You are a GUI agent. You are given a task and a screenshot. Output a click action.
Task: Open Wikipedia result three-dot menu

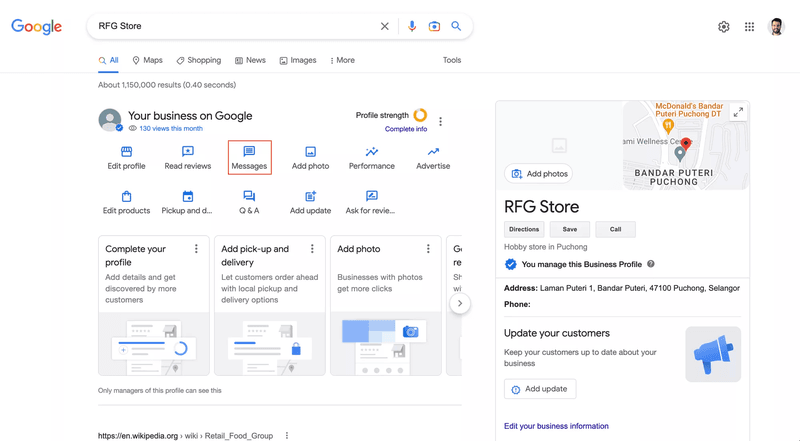[287, 435]
